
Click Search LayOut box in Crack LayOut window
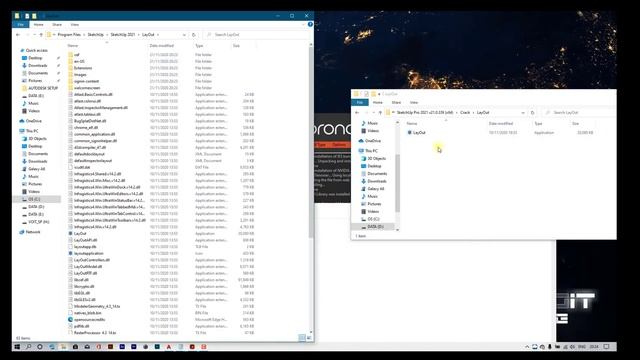coord(579,113)
